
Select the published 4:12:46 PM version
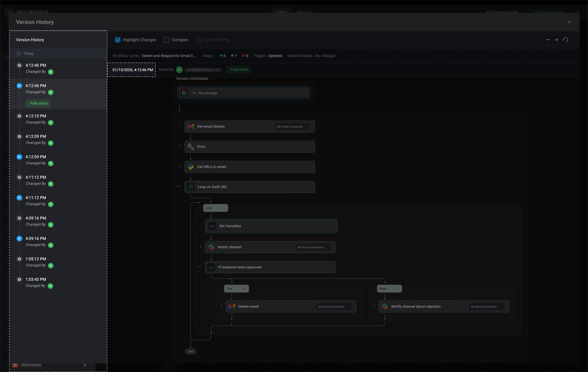click(x=58, y=94)
